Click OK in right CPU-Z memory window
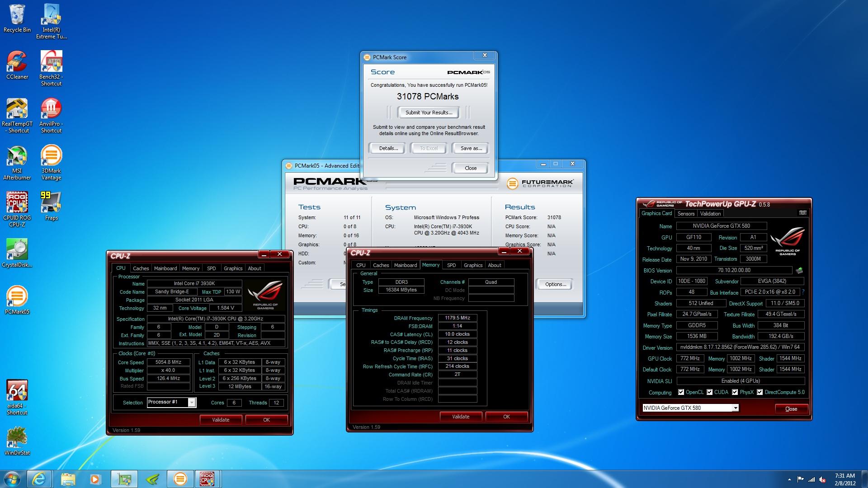 [506, 417]
